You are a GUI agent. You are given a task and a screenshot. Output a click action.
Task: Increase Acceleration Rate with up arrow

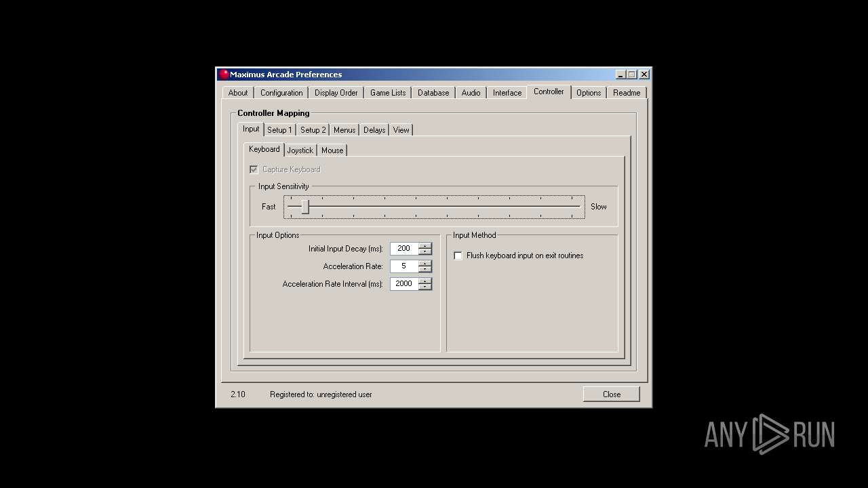[425, 264]
